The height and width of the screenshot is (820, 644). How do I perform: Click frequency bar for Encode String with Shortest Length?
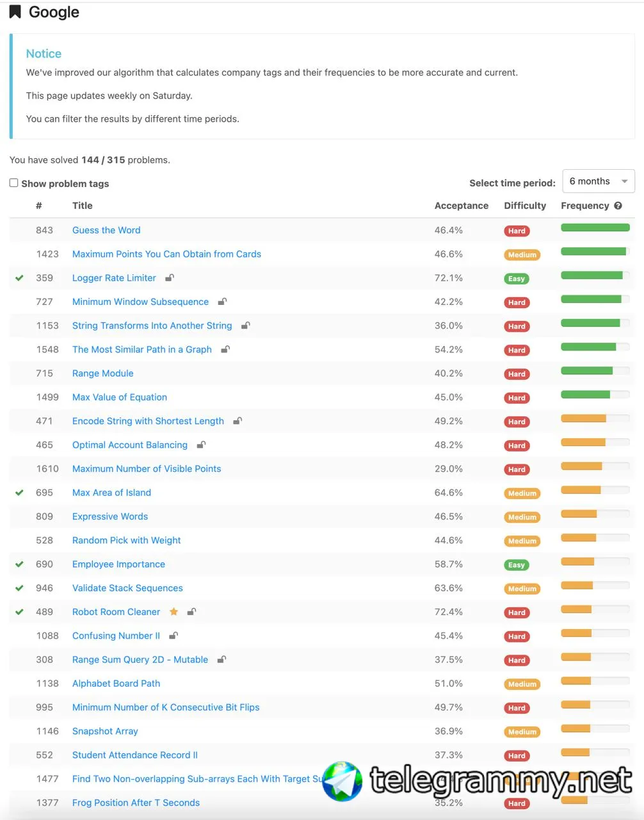click(x=595, y=418)
